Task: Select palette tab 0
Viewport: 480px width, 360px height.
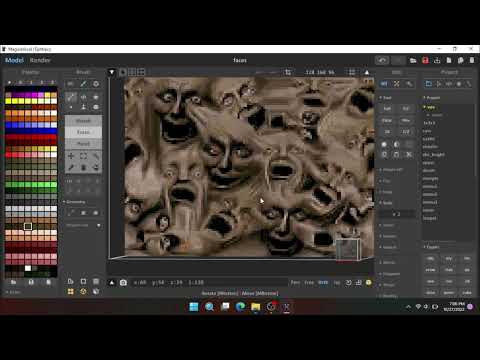Action: 20,82
